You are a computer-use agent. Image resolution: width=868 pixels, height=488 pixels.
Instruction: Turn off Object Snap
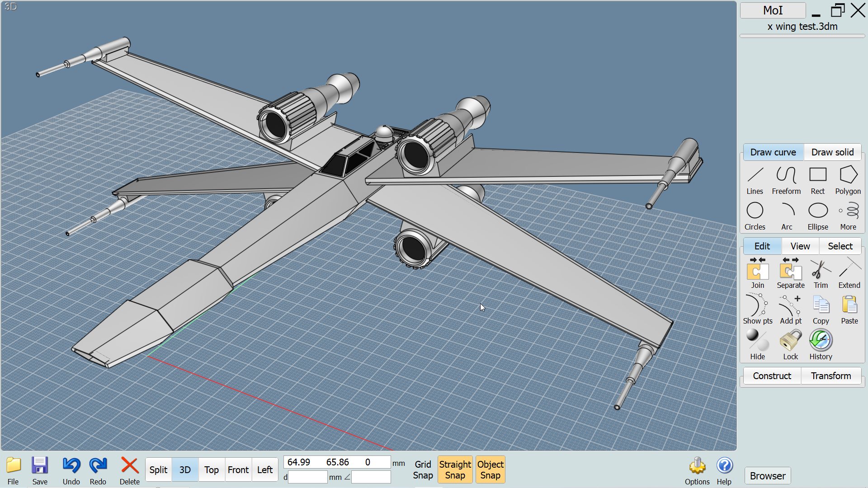click(x=490, y=469)
